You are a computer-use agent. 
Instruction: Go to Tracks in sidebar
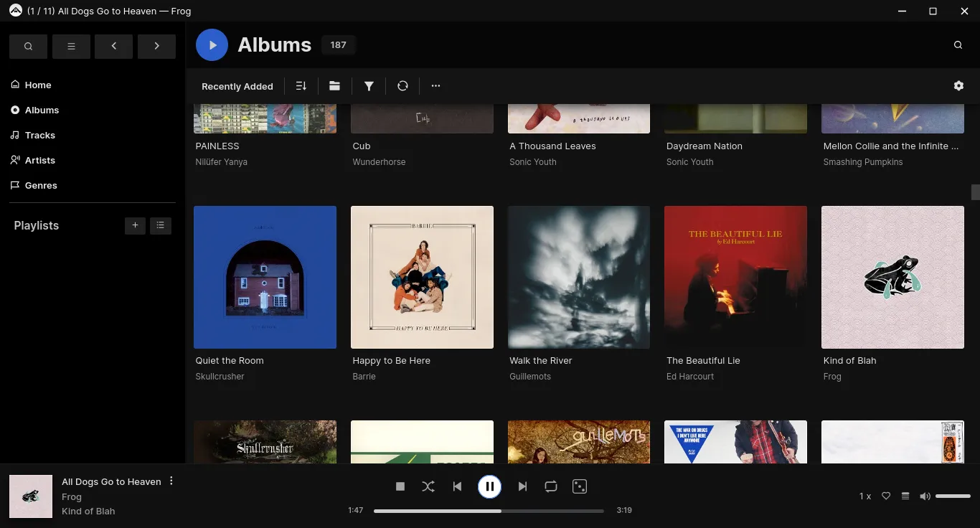[x=40, y=135]
